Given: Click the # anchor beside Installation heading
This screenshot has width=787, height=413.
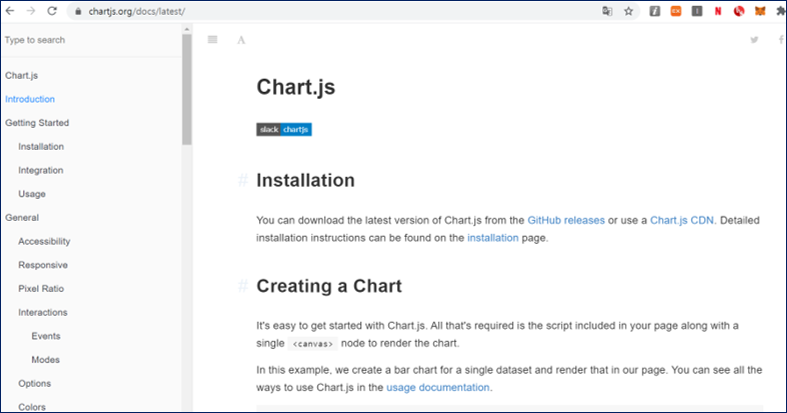Looking at the screenshot, I should coord(243,180).
